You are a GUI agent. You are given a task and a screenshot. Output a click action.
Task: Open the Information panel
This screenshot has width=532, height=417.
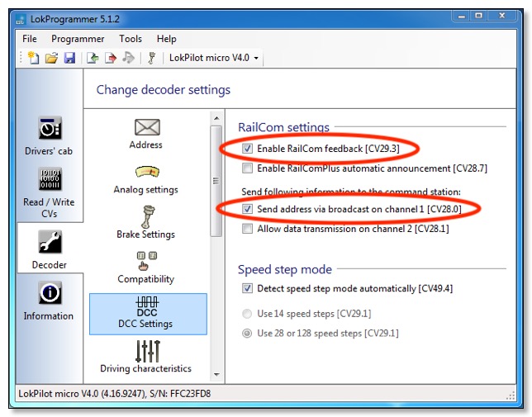click(49, 301)
